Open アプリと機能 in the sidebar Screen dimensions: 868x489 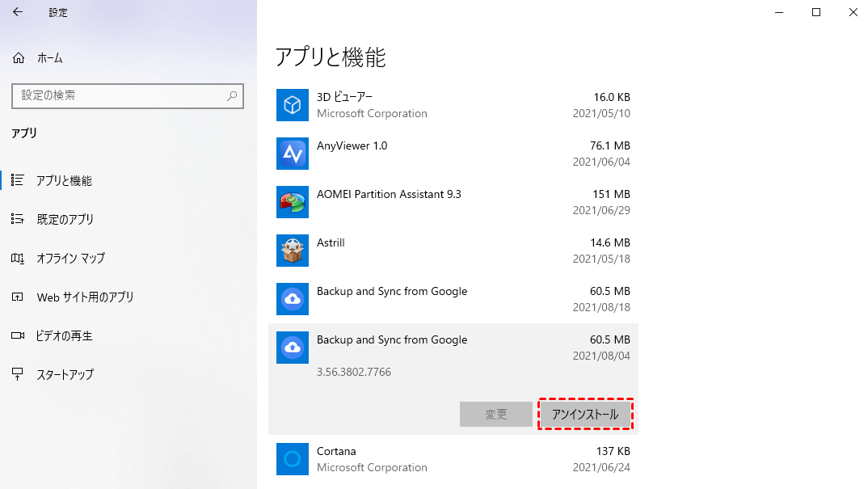[x=64, y=180]
